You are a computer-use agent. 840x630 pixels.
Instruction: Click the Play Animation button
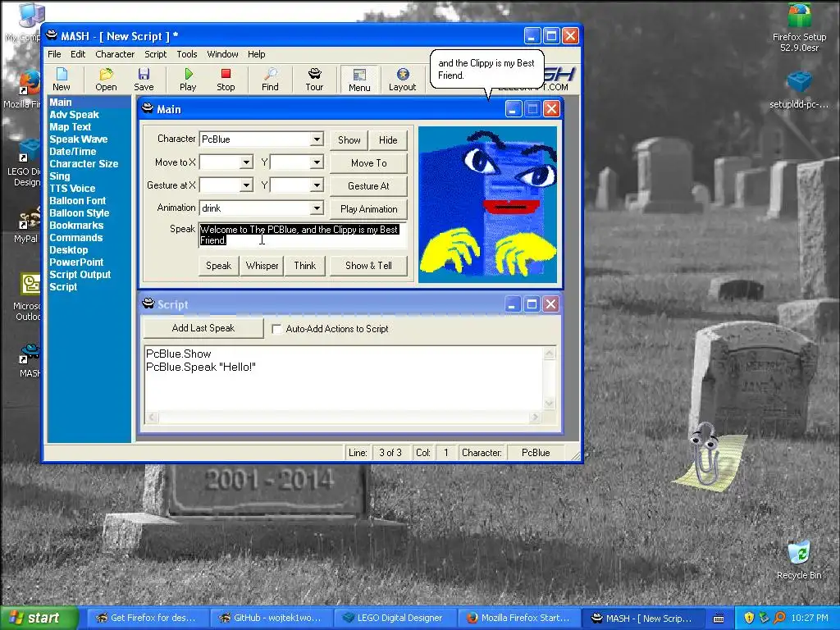(x=368, y=209)
